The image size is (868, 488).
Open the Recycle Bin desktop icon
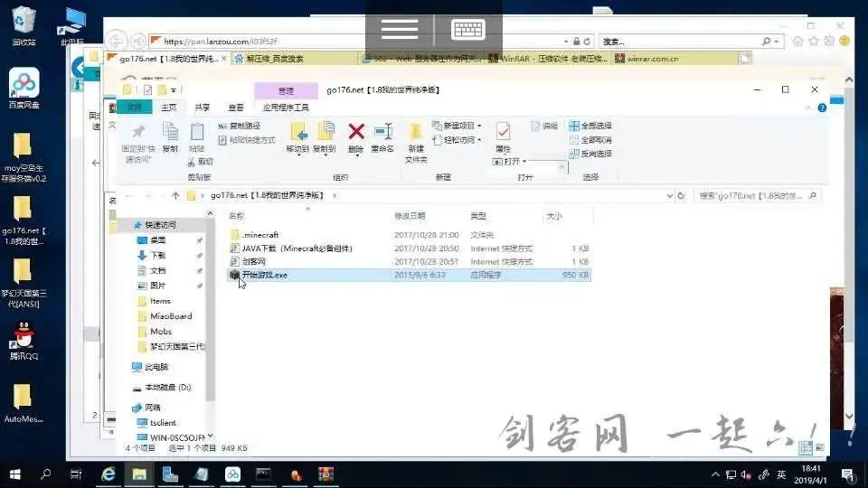pos(24,25)
